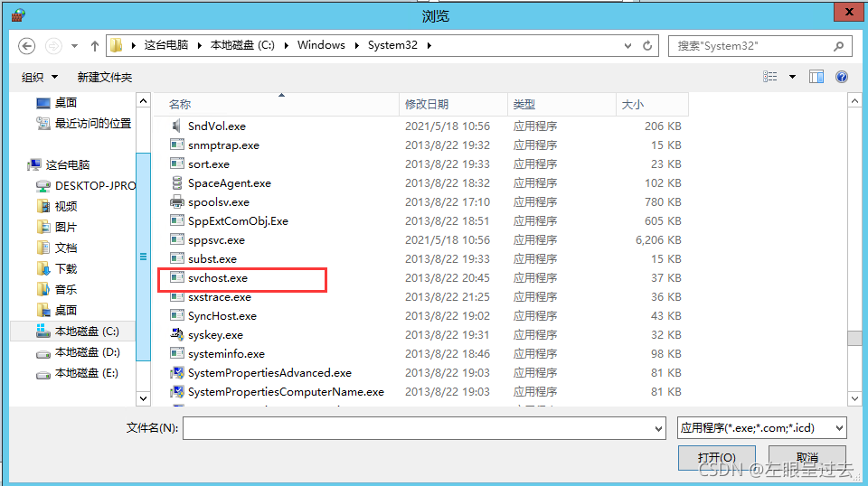Expand the address bar history dropdown
Viewport: 868px width, 486px height.
pos(627,46)
